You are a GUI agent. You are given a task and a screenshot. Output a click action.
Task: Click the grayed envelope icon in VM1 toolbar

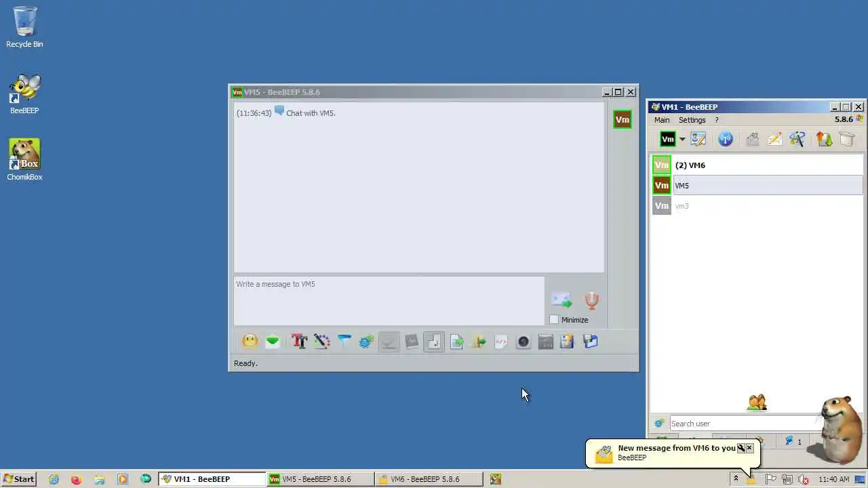tap(752, 139)
